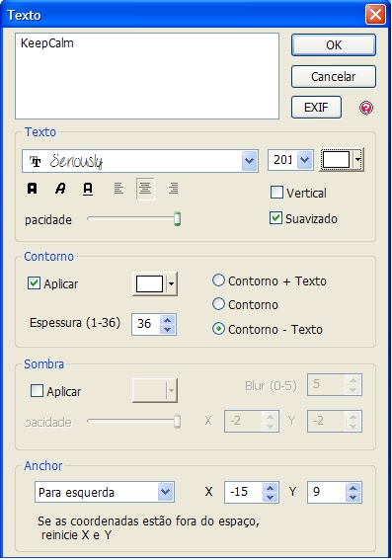Align text to the right
The height and width of the screenshot is (560, 392).
[173, 189]
